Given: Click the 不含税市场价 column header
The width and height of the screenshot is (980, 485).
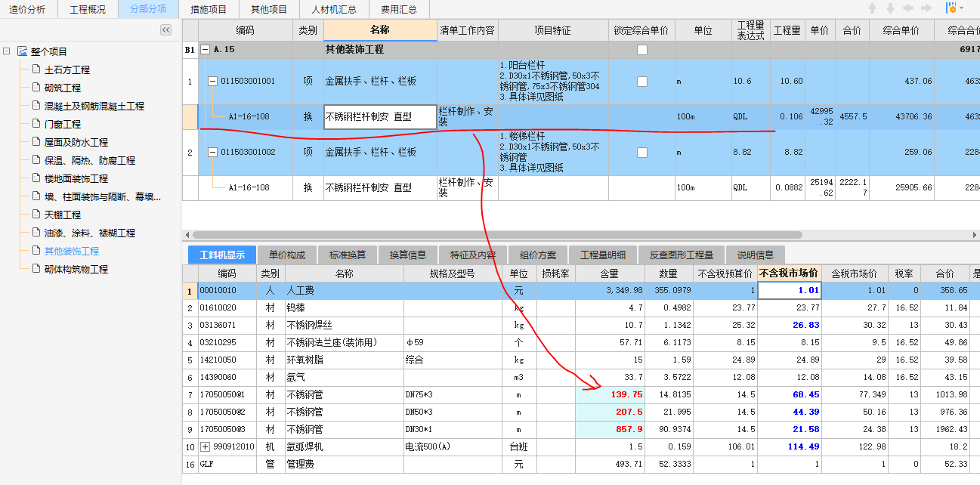Looking at the screenshot, I should click(x=790, y=273).
